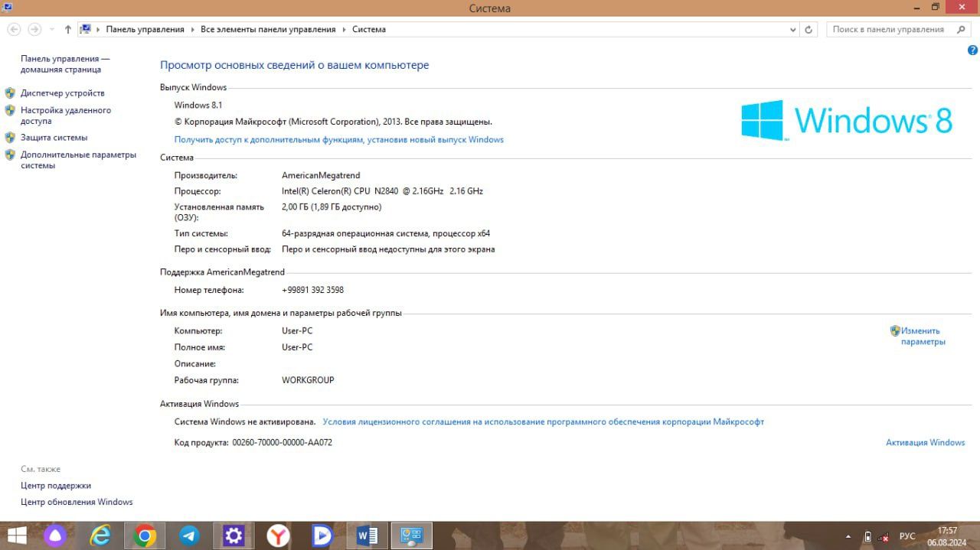This screenshot has height=550, width=980.
Task: Click the 2,00 ГБ installed memory value
Action: pos(332,207)
